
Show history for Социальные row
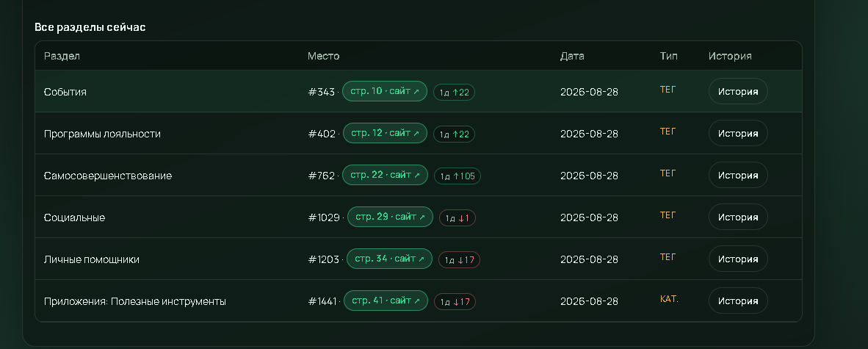point(738,217)
